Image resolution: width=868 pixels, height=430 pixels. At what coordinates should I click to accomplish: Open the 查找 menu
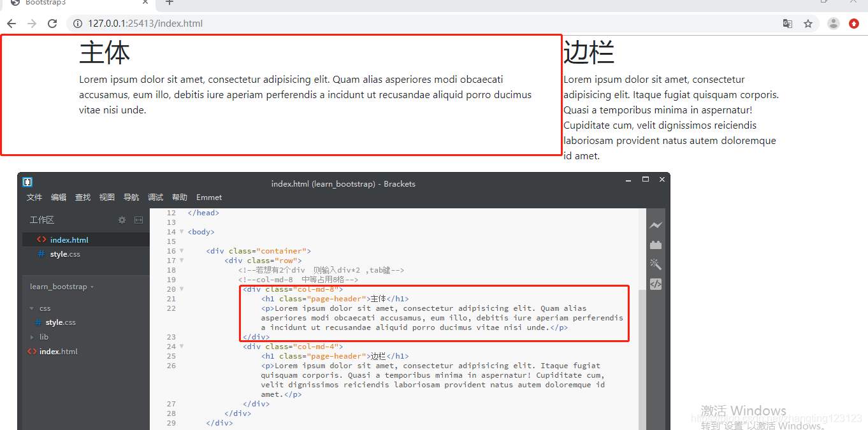[x=83, y=197]
